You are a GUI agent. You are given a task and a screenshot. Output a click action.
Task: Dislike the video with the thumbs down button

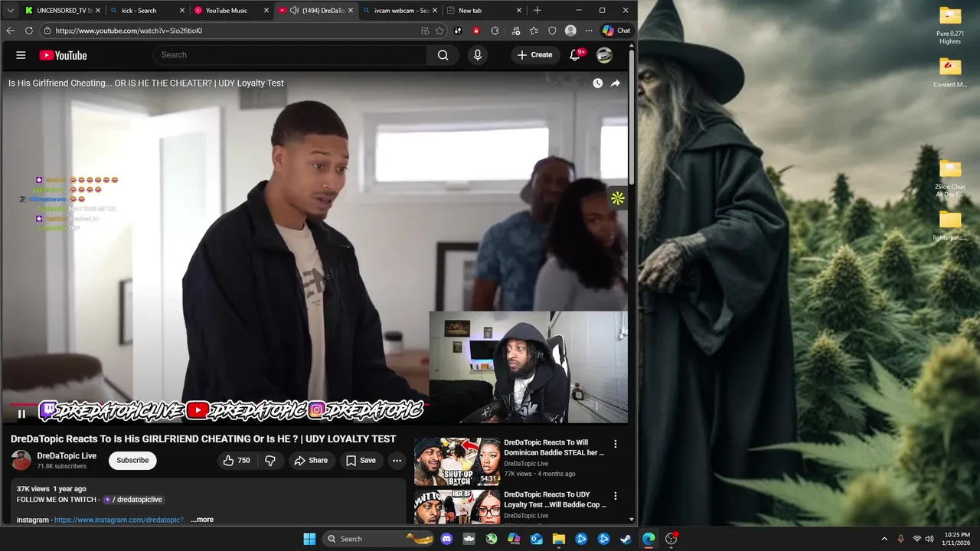point(269,461)
